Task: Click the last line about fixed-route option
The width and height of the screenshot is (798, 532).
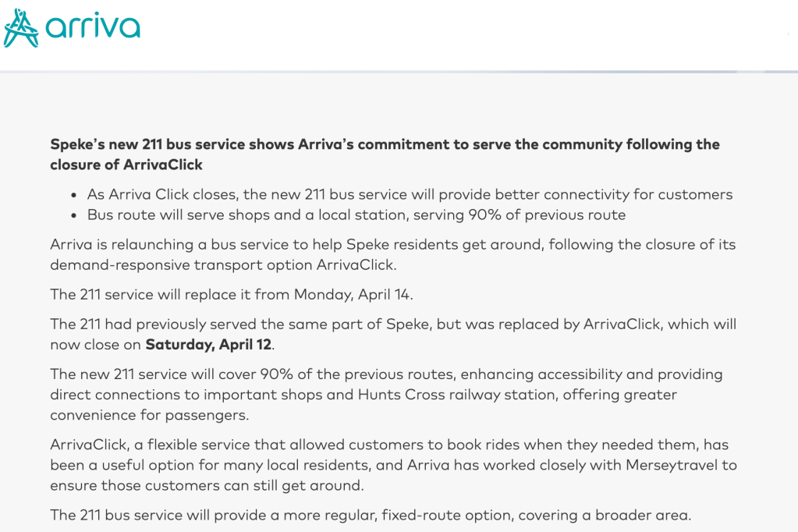Action: pyautogui.click(x=371, y=515)
